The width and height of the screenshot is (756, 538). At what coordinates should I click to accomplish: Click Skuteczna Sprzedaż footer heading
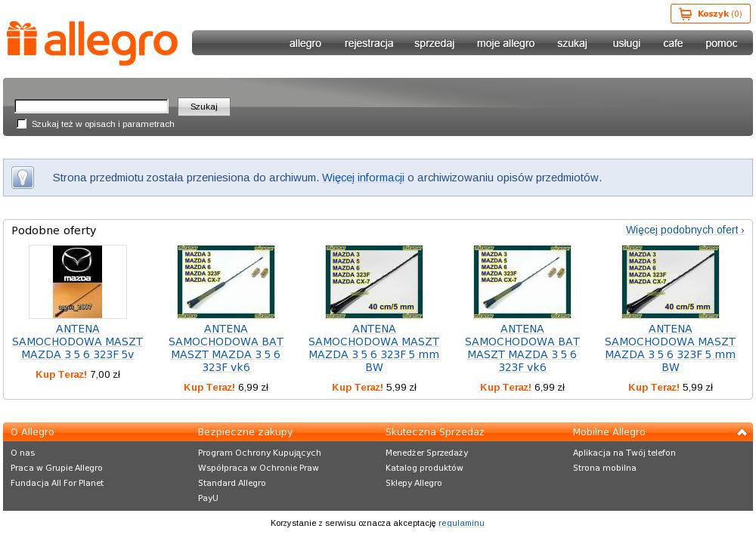[x=435, y=432]
